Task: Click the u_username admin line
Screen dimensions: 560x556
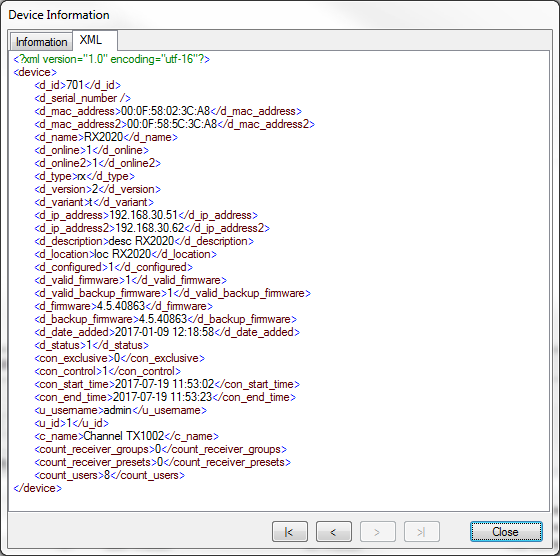Action: pyautogui.click(x=120, y=410)
